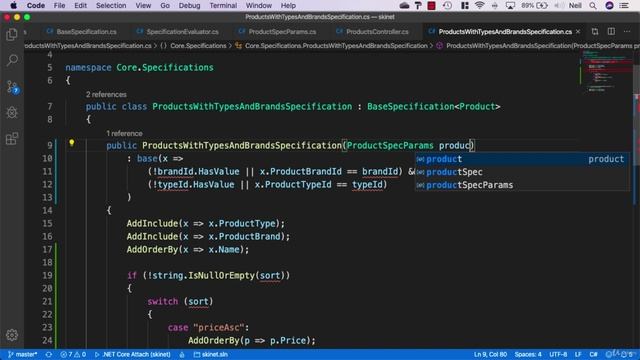Open the View menu
640x360 pixels.
(x=143, y=6)
